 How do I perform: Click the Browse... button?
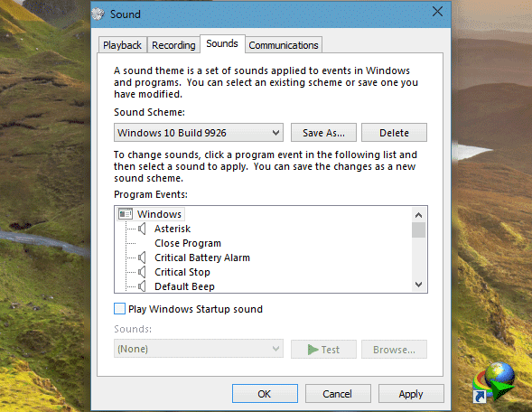(394, 350)
